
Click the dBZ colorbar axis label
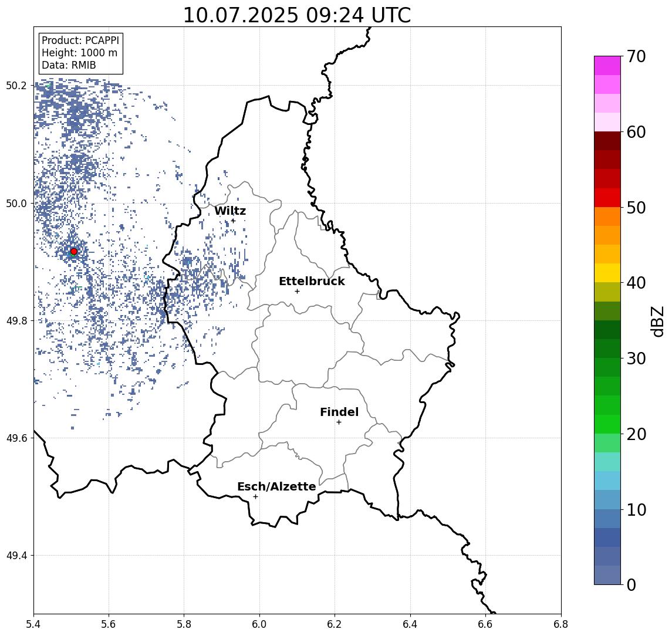657,320
